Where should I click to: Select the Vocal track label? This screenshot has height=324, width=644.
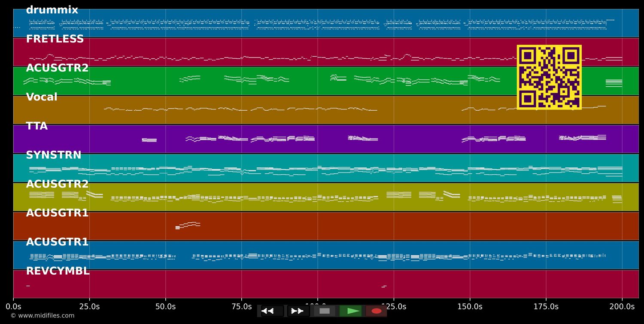[42, 97]
